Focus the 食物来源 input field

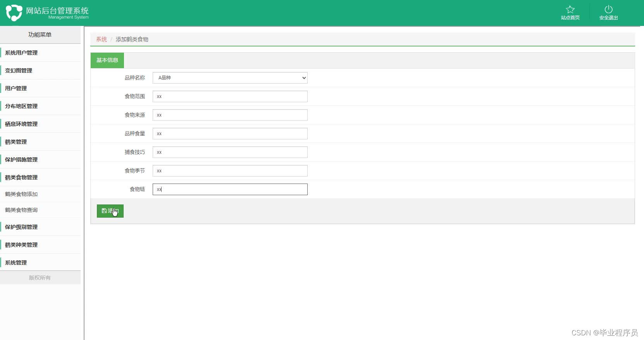pos(230,115)
